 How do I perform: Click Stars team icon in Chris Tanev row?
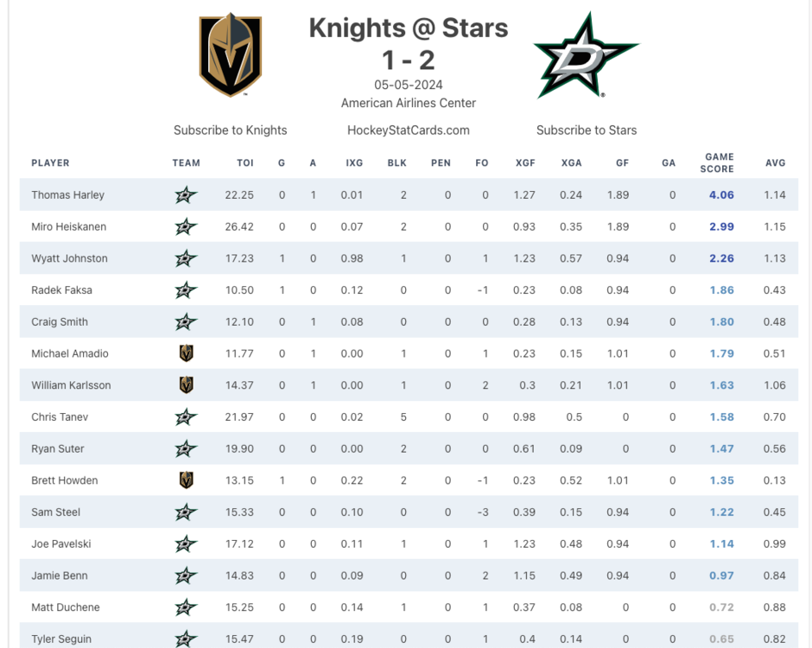click(186, 417)
